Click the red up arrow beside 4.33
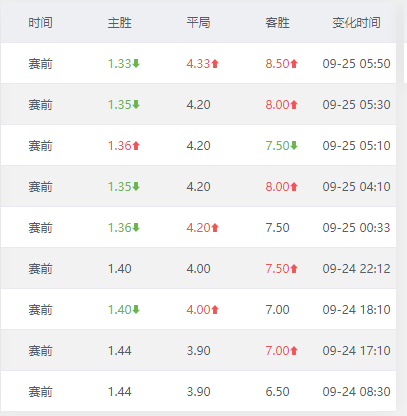The image size is (407, 416). (x=215, y=63)
